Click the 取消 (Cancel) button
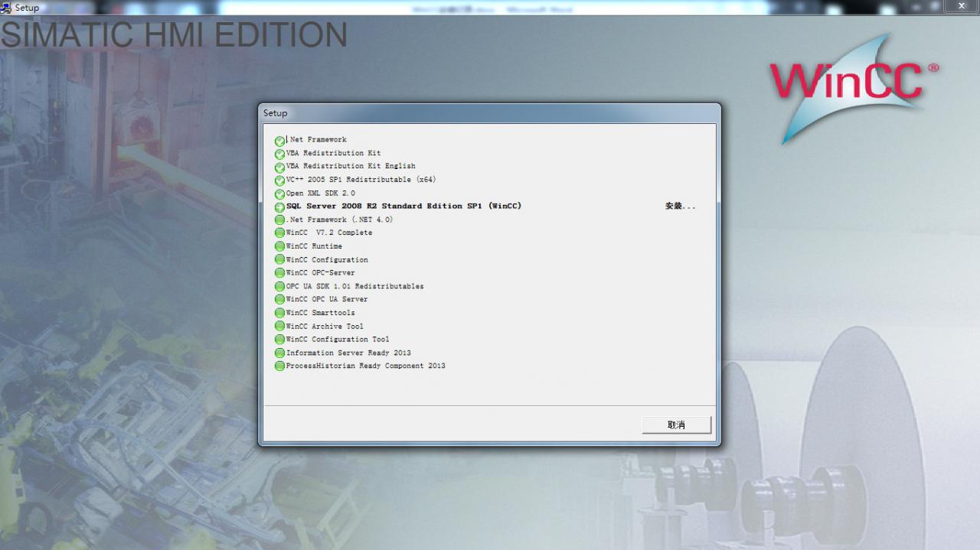Screen dimensions: 980x550 point(677,425)
